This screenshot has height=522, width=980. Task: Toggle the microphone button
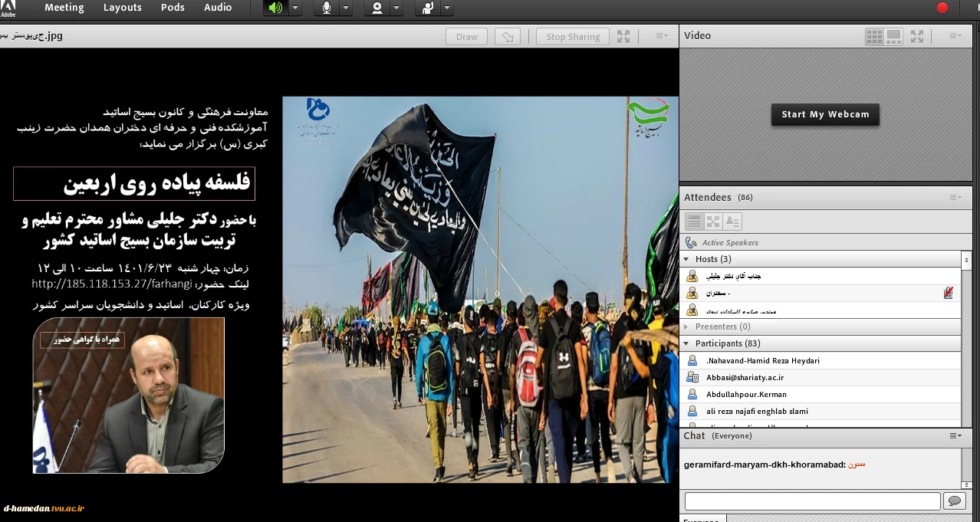click(326, 8)
